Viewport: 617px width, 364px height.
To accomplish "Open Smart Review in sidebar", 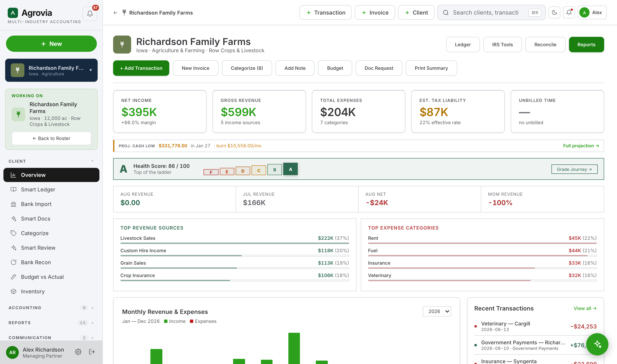I will (51, 248).
